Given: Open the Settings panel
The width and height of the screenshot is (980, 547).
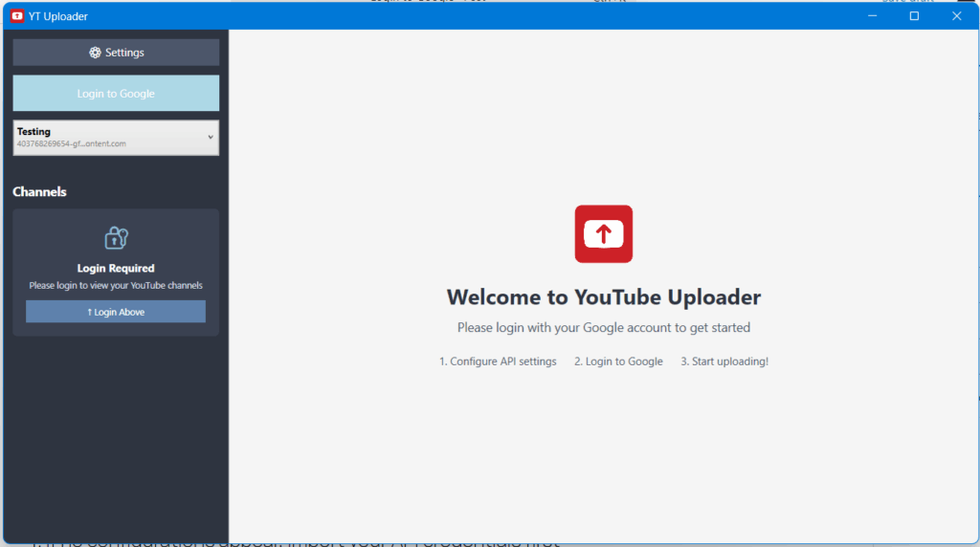Looking at the screenshot, I should [116, 53].
